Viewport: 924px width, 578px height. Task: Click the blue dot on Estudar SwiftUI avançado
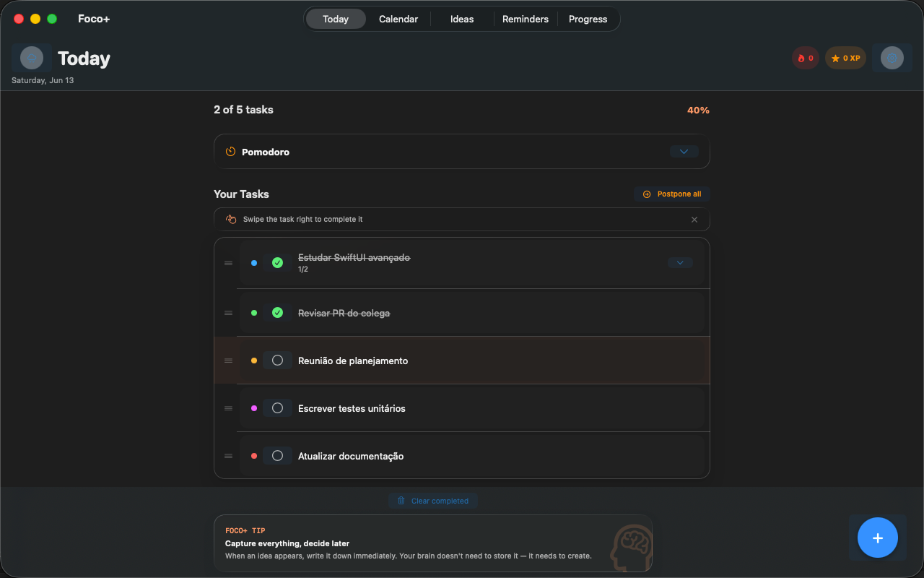pos(254,263)
